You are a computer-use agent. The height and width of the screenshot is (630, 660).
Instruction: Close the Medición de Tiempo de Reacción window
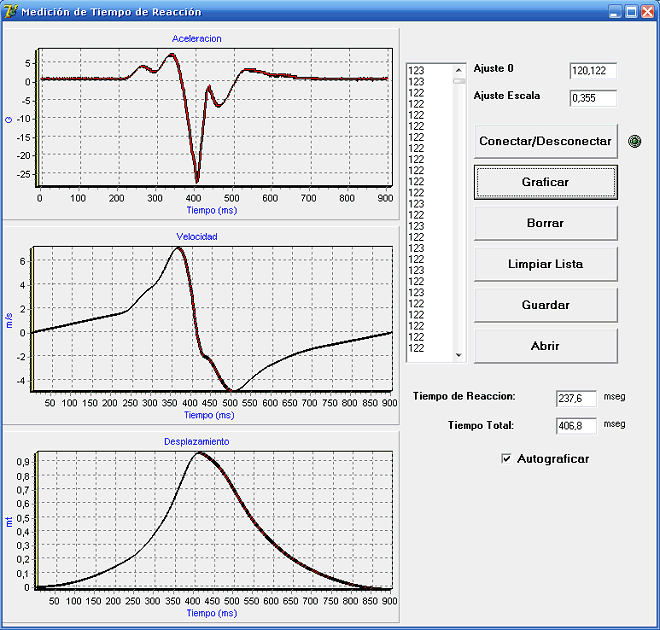coord(647,11)
